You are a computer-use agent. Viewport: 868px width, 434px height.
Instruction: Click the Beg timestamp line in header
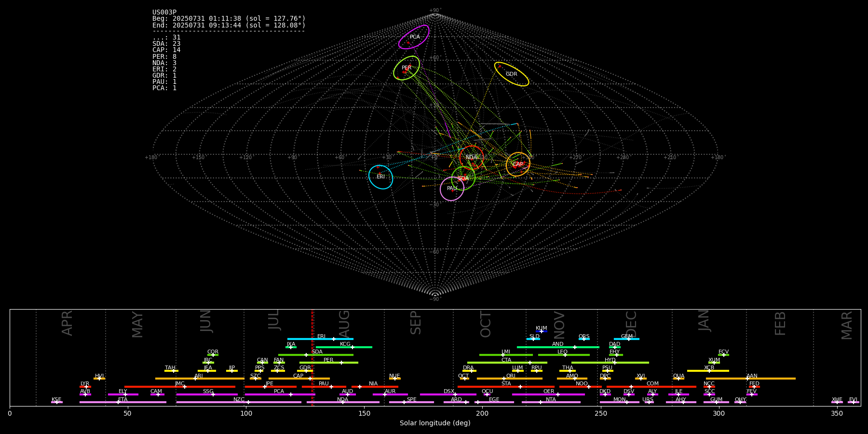pos(229,19)
